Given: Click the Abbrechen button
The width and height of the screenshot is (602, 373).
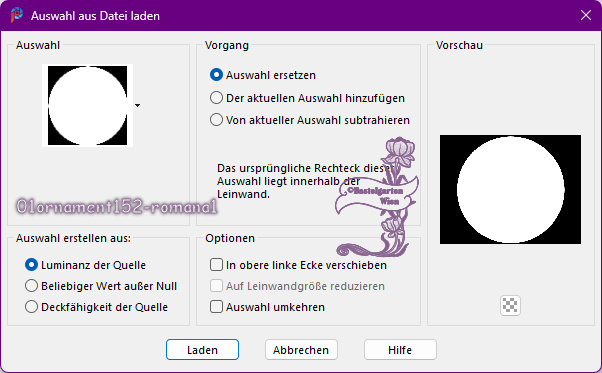Looking at the screenshot, I should (301, 350).
